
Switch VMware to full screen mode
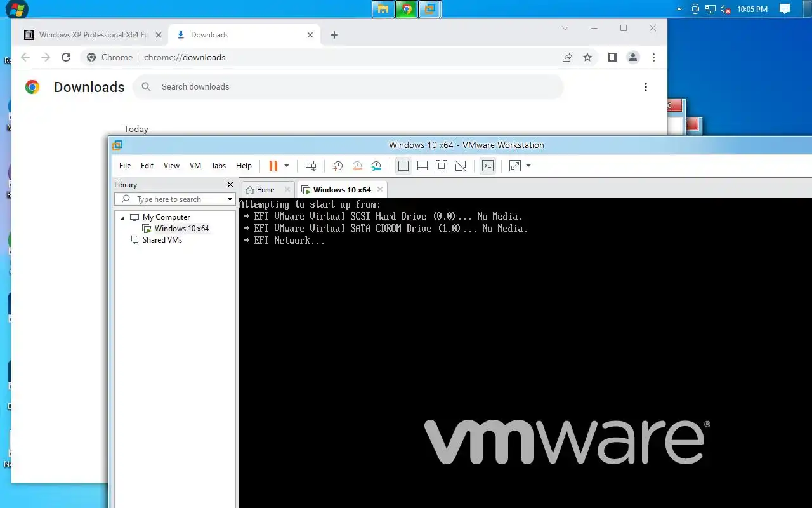click(442, 166)
